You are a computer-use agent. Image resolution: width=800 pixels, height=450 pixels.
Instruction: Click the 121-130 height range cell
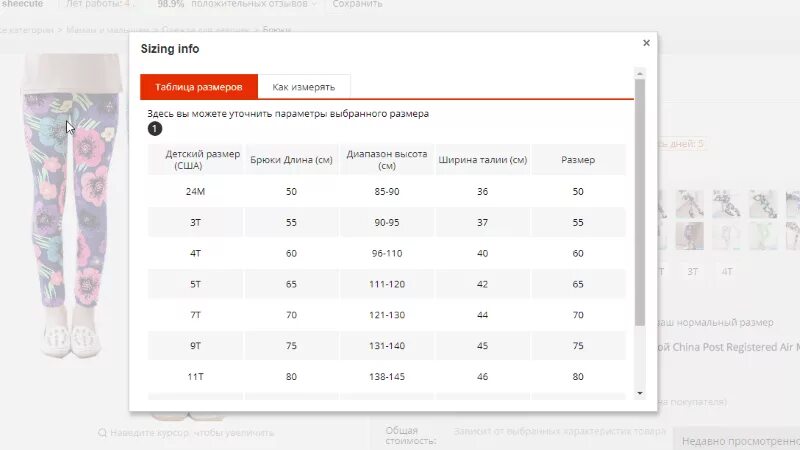pos(387,315)
